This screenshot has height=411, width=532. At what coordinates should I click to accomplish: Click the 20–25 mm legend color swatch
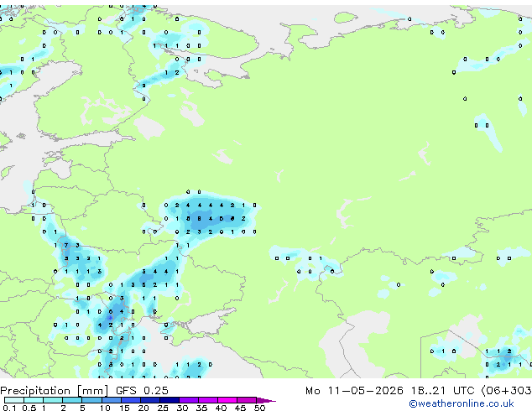click(150, 400)
